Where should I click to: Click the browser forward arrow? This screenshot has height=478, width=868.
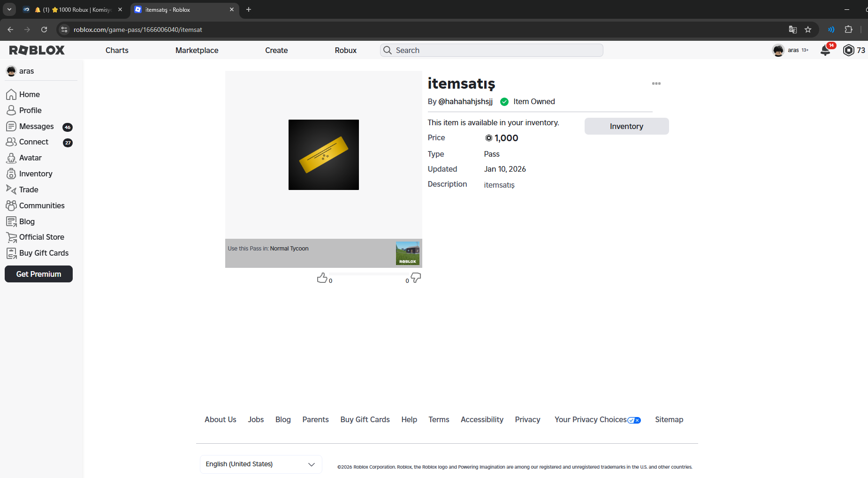pos(27,30)
